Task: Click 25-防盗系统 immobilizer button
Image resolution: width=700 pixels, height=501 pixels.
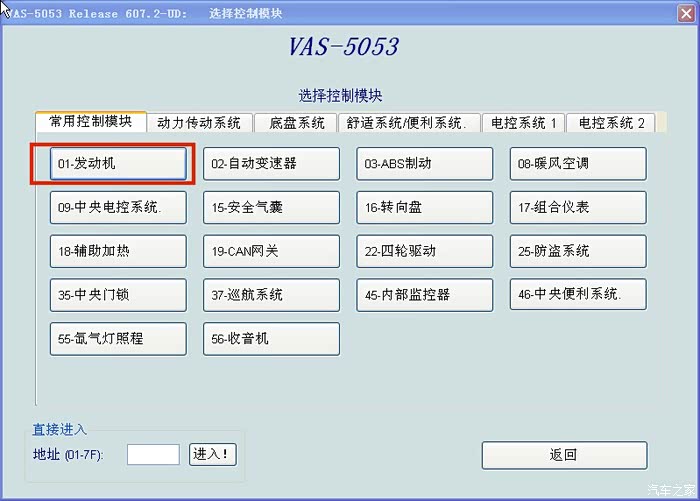Action: [x=578, y=251]
